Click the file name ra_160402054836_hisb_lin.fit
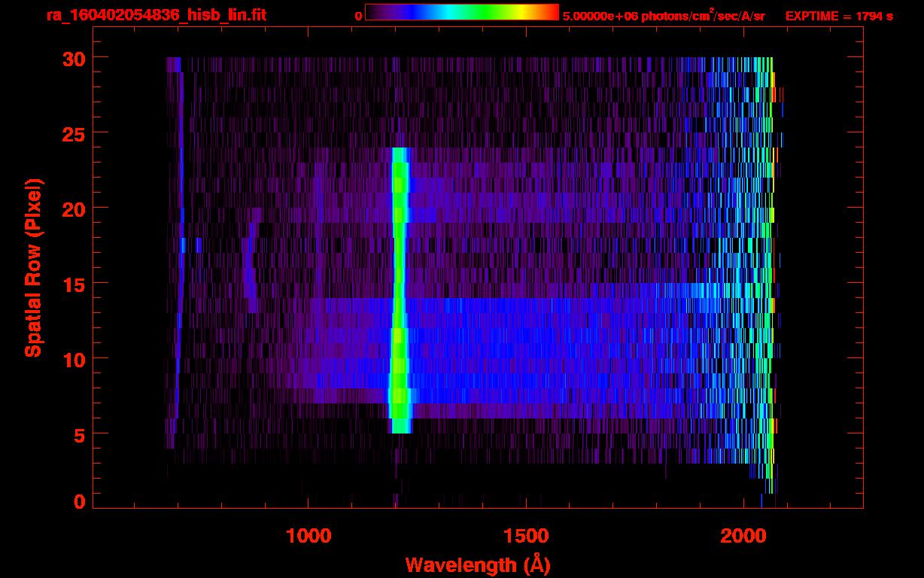924x578 pixels. pyautogui.click(x=156, y=15)
